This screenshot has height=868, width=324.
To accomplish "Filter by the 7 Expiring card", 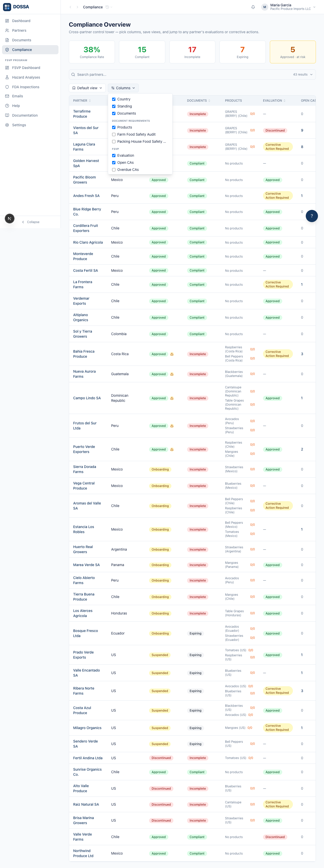I will [242, 52].
